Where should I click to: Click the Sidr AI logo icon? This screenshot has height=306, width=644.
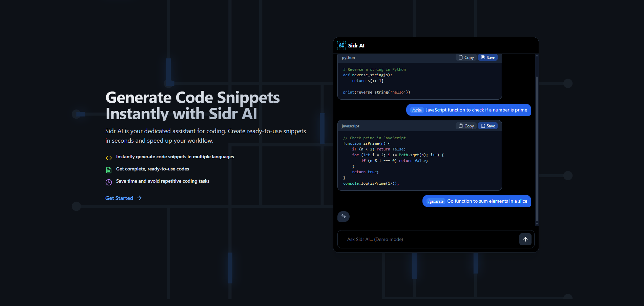[x=342, y=45]
